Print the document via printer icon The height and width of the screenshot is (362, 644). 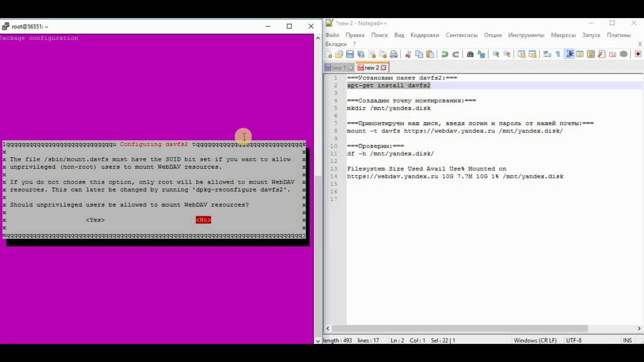point(394,54)
